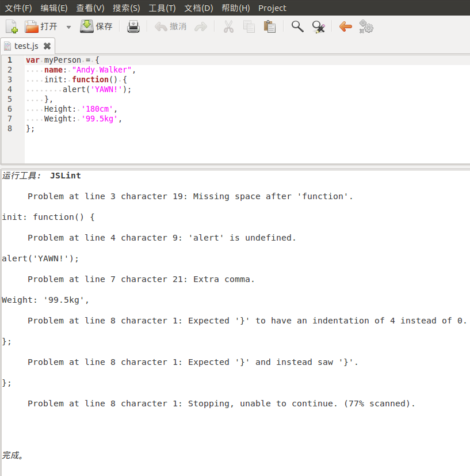The width and height of the screenshot is (470, 476).
Task: Open the 文档(D) menu
Action: coord(198,8)
